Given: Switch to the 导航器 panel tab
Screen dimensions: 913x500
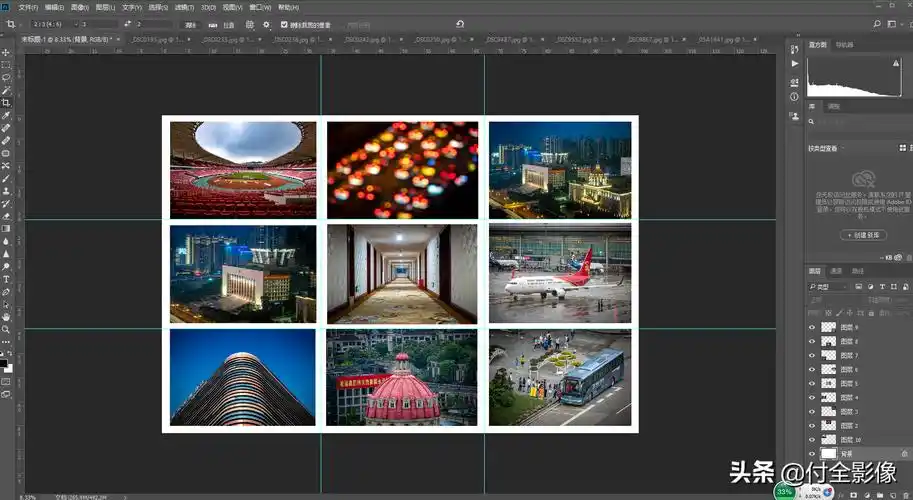Looking at the screenshot, I should tap(845, 45).
